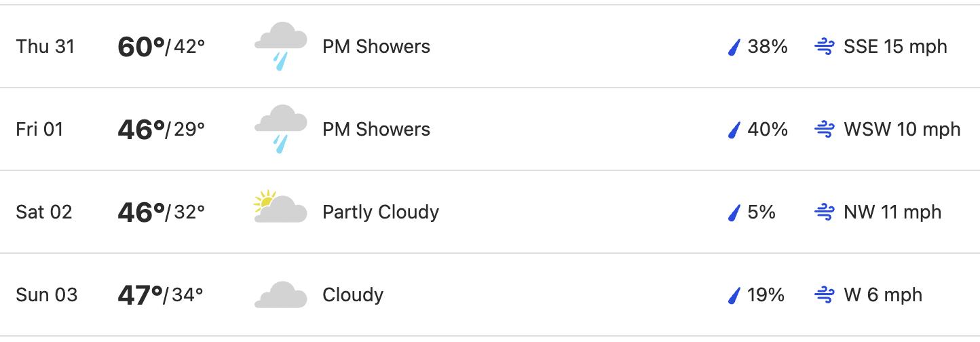Click the wind icon beside NW 11 mph
The width and height of the screenshot is (980, 342).
824,212
